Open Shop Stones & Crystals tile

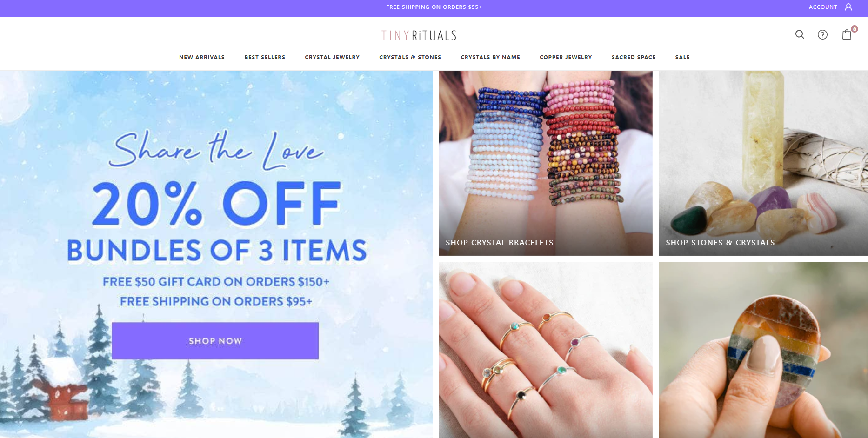pyautogui.click(x=763, y=163)
